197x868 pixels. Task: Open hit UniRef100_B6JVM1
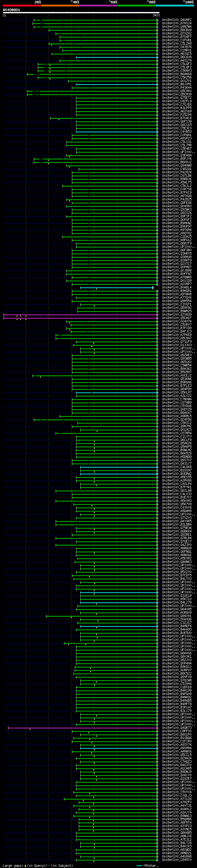pos(177,84)
